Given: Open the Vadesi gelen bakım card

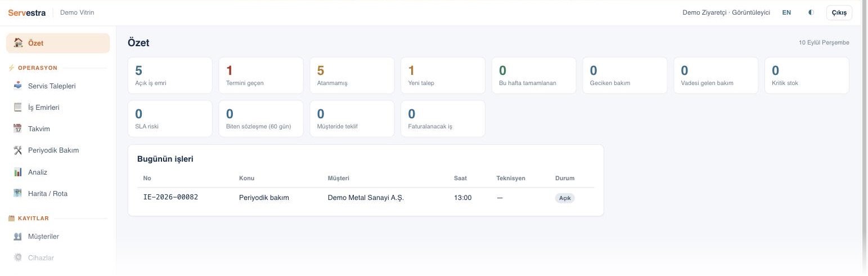Looking at the screenshot, I should pos(716,75).
